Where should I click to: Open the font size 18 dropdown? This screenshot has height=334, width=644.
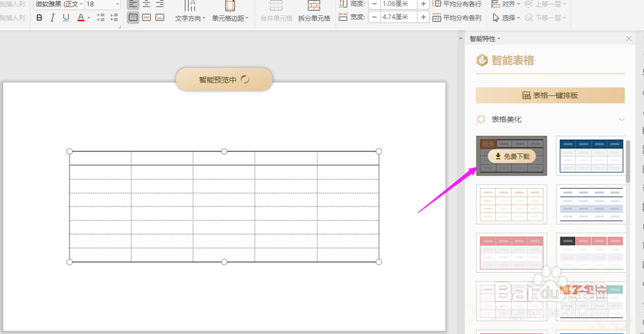click(117, 4)
